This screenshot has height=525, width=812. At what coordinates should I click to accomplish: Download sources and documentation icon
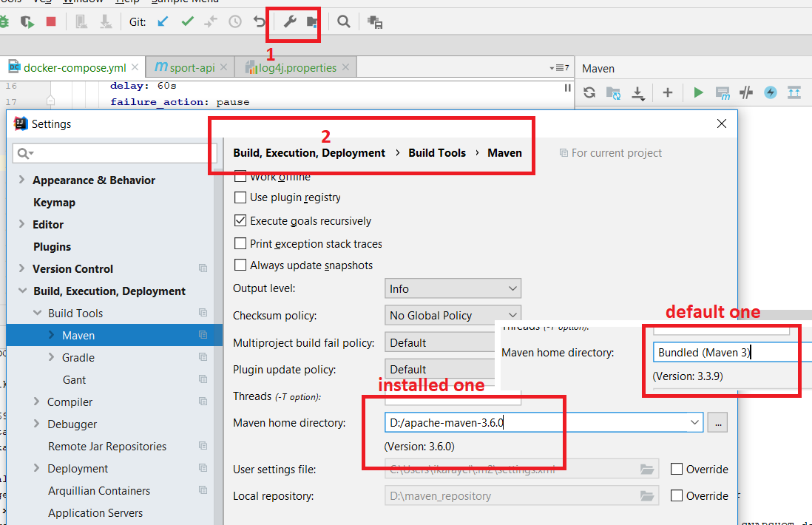click(x=638, y=93)
